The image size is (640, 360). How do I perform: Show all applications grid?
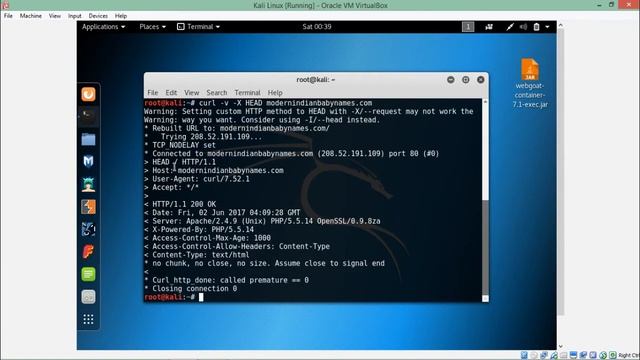coord(88,319)
